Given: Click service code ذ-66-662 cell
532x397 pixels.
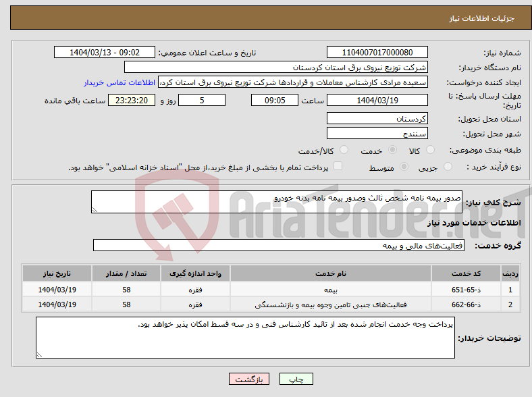Looking at the screenshot, I should click(467, 305).
